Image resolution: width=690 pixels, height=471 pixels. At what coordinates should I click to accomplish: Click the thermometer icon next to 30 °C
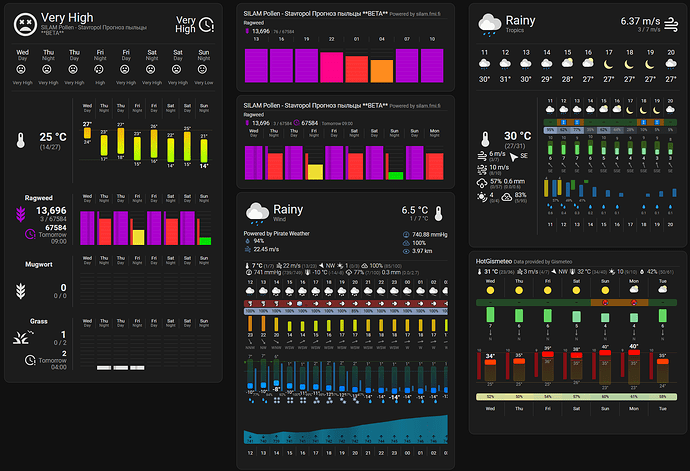[x=485, y=139]
